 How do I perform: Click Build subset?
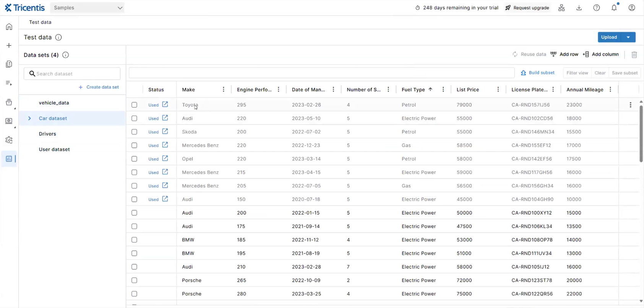coord(538,73)
